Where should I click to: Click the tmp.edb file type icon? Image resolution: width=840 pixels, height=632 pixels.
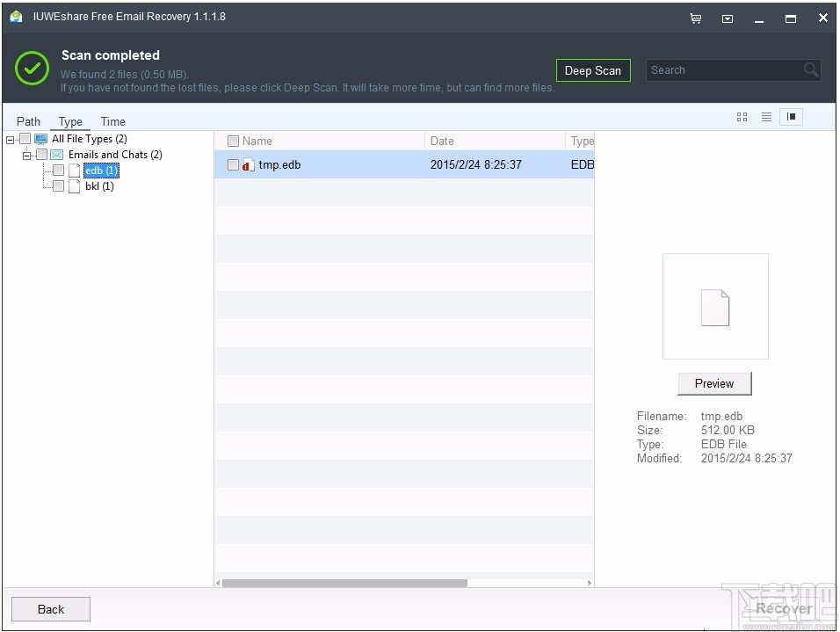click(x=248, y=164)
